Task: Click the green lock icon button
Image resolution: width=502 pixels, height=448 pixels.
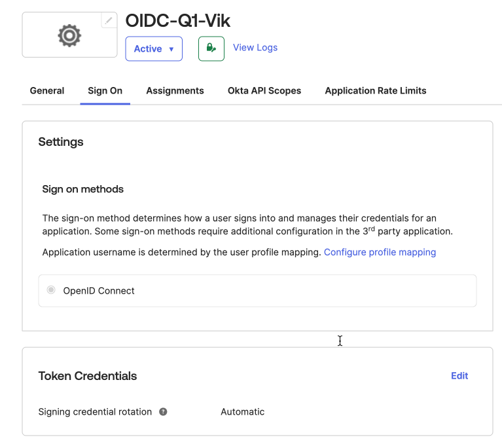Action: pyautogui.click(x=211, y=48)
